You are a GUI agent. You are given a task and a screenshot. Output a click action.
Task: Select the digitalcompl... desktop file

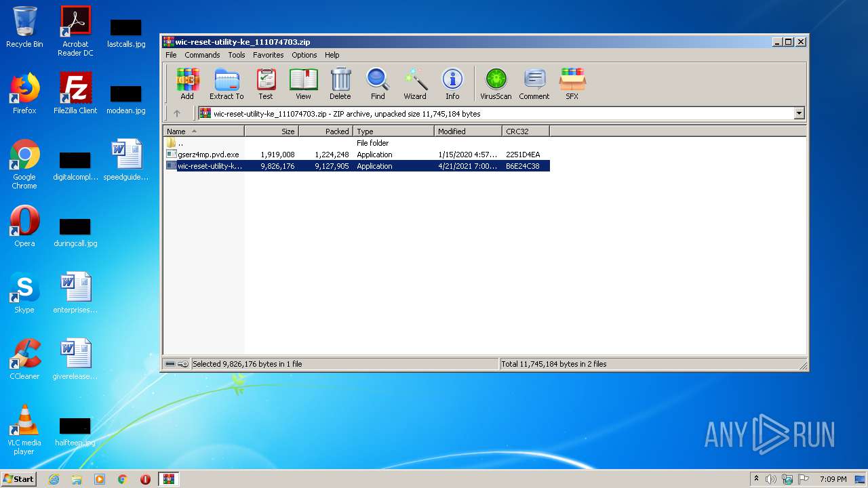75,166
